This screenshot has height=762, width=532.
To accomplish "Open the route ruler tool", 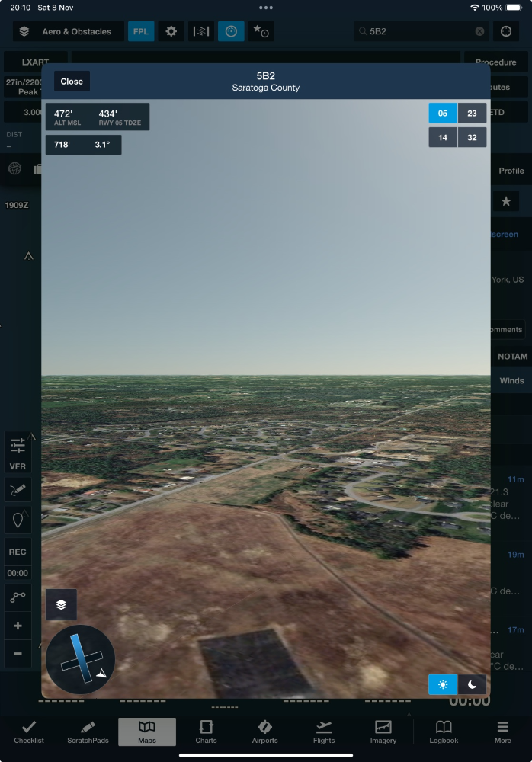I will 18,598.
